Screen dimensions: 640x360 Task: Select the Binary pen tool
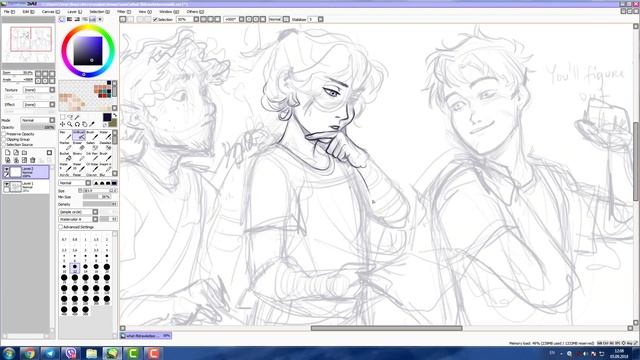pyautogui.click(x=79, y=157)
